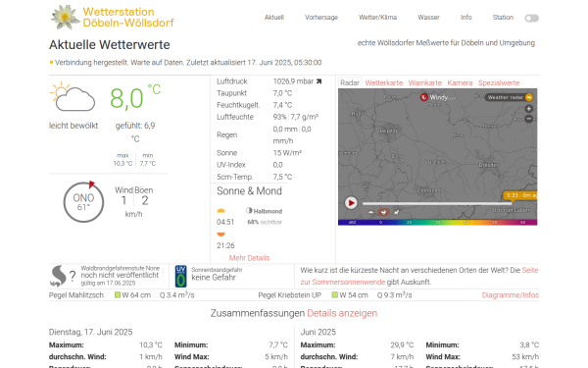
Task: Click Leipzig on the radar map
Action: point(388,131)
